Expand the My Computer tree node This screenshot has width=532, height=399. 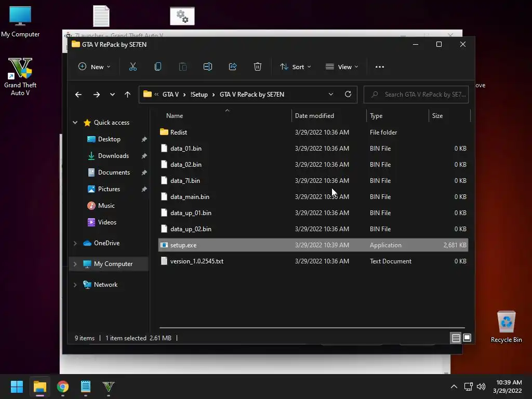click(75, 264)
